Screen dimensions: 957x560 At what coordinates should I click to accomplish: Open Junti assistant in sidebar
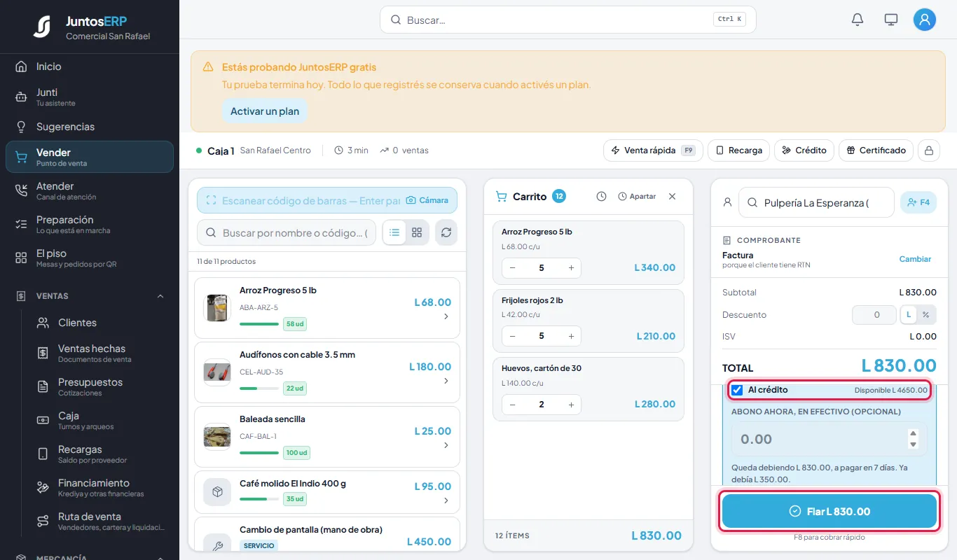90,97
